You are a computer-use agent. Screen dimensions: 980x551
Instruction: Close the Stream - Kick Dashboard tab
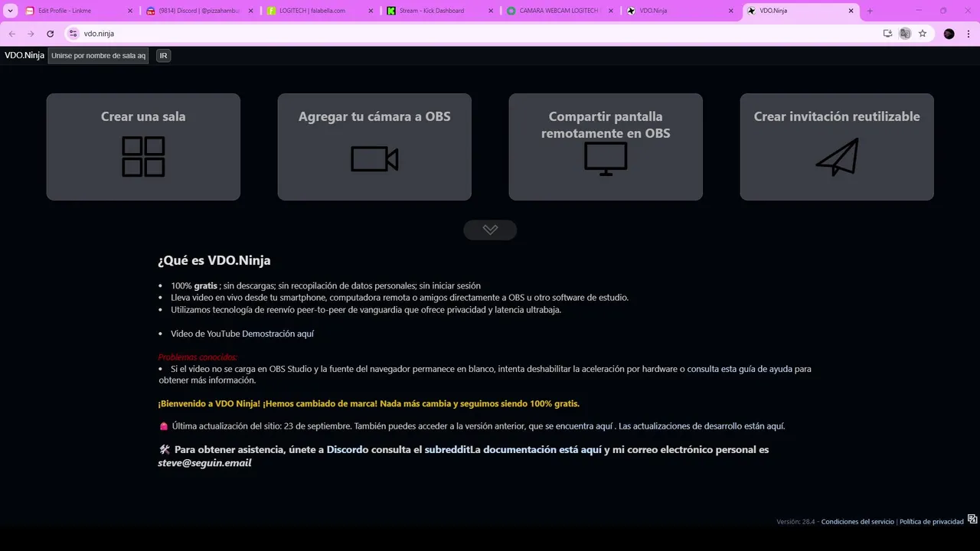point(492,11)
